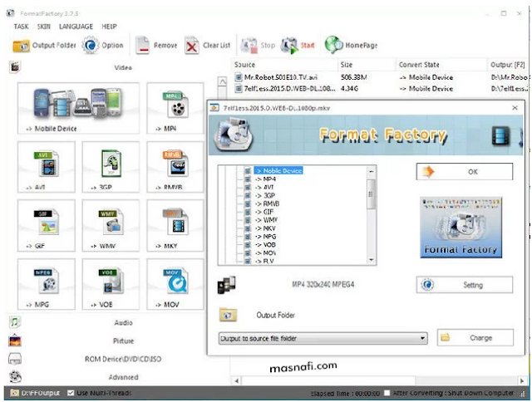
Task: Select the MPG conversion tile
Action: (47, 284)
